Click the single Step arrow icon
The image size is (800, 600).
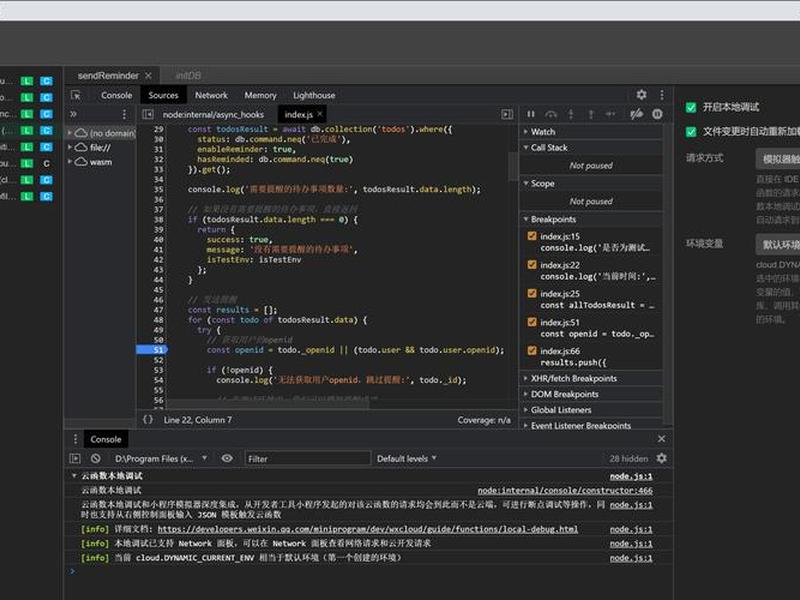pos(610,114)
